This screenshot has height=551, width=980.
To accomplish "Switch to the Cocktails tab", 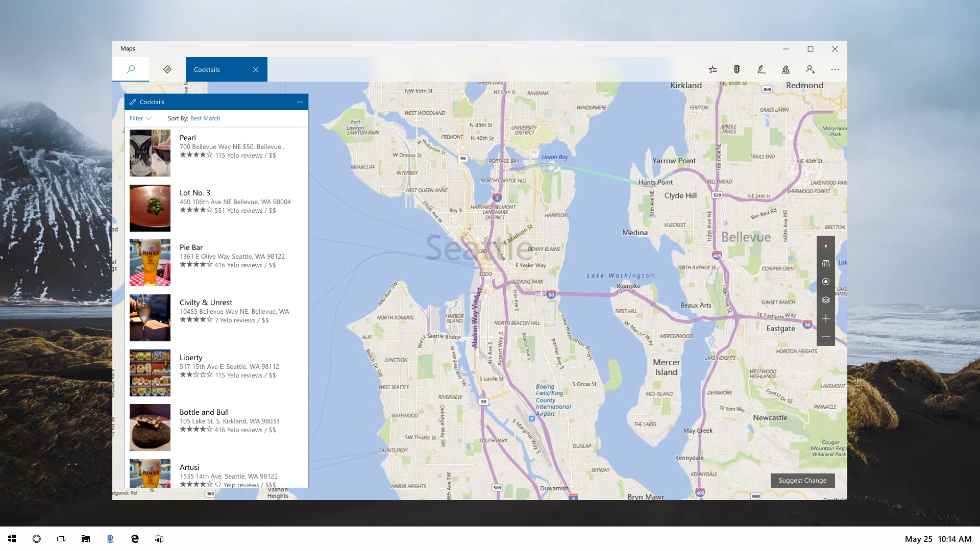I will (227, 69).
